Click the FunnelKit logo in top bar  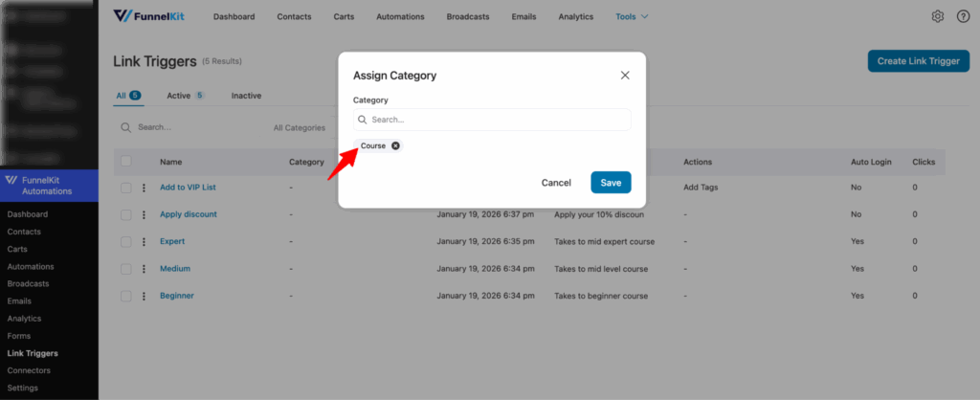pos(148,16)
